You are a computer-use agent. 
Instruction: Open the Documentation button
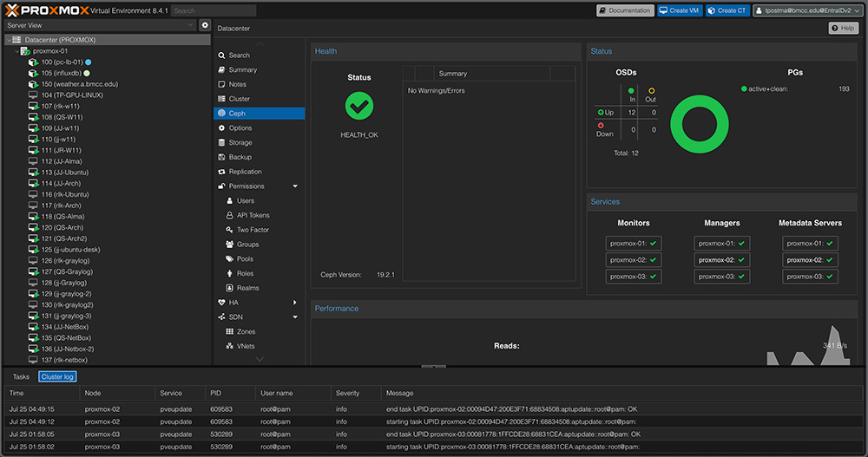pos(625,10)
